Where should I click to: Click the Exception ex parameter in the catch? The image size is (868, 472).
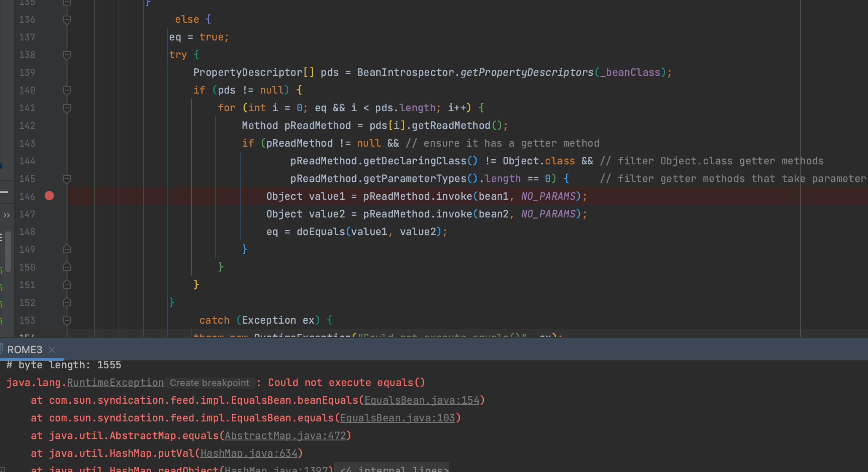pos(278,320)
